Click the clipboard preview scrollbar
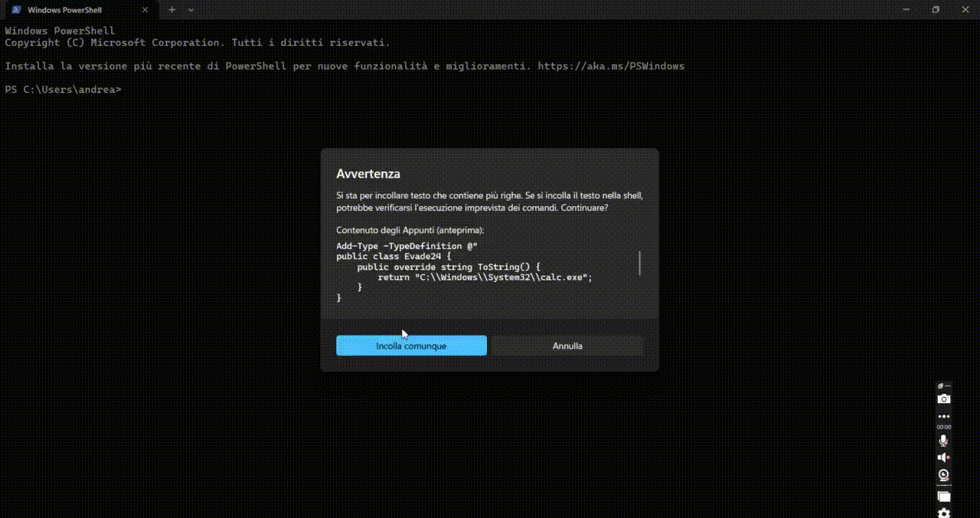980x518 pixels. coord(640,263)
